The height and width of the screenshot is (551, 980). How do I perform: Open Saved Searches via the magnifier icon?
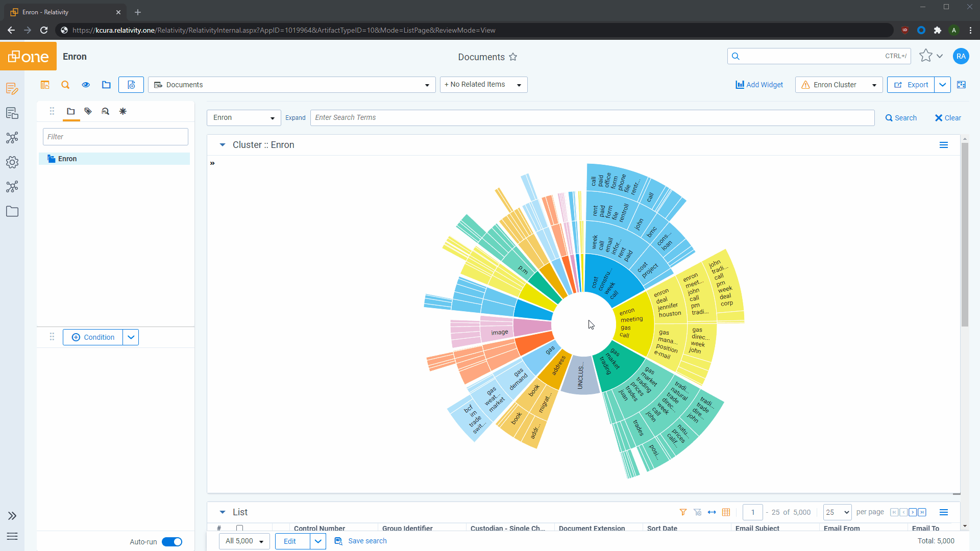click(105, 111)
